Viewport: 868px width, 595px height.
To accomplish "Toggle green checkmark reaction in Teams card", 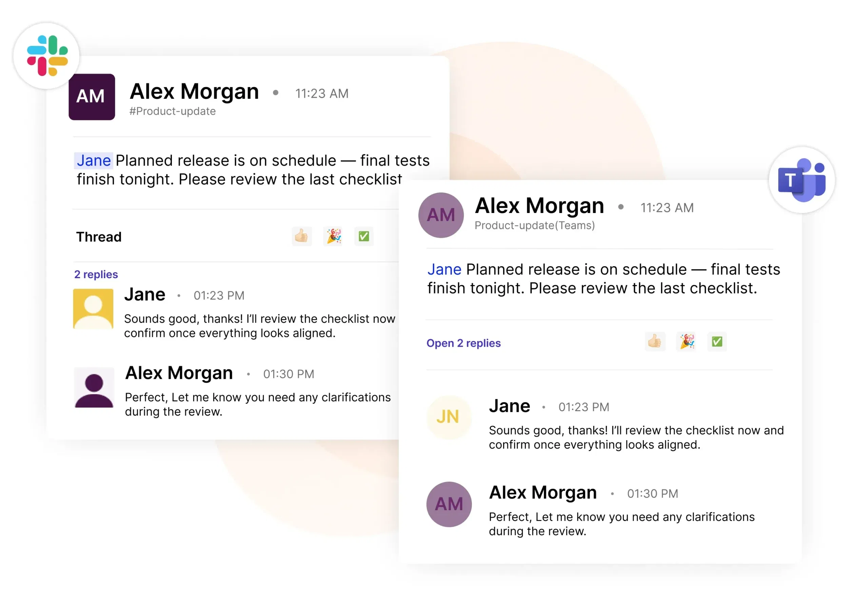I will tap(717, 342).
